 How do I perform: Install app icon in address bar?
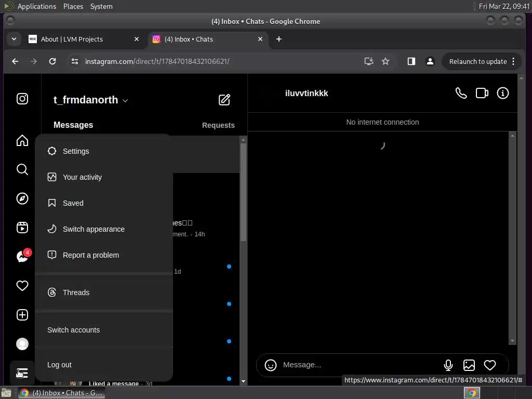coord(368,61)
